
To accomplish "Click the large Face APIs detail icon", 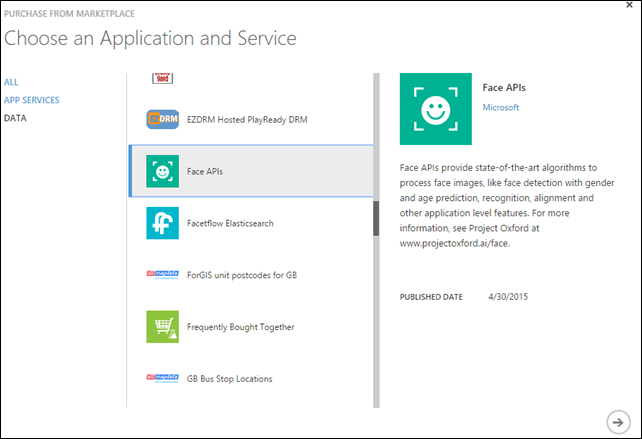I will pyautogui.click(x=435, y=108).
